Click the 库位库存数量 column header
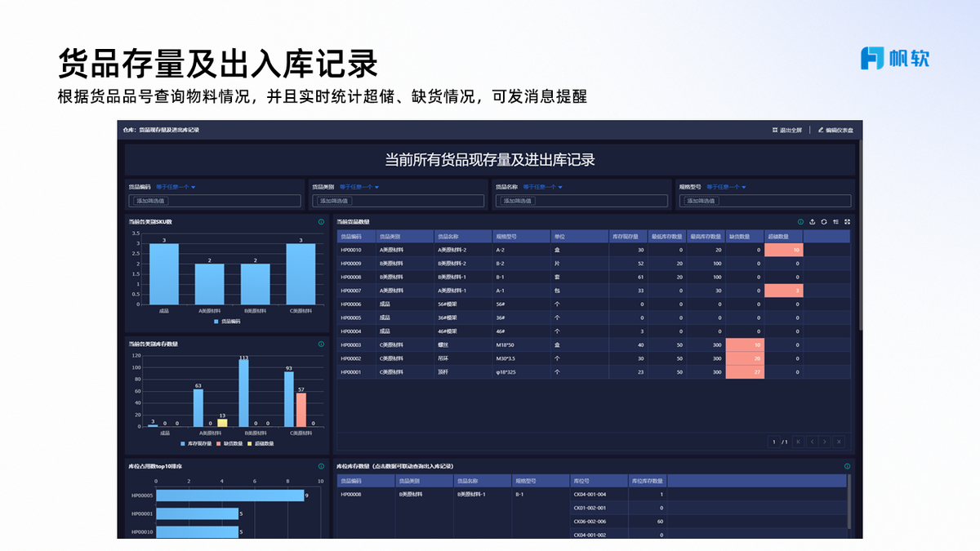The height and width of the screenshot is (551, 980). (648, 481)
